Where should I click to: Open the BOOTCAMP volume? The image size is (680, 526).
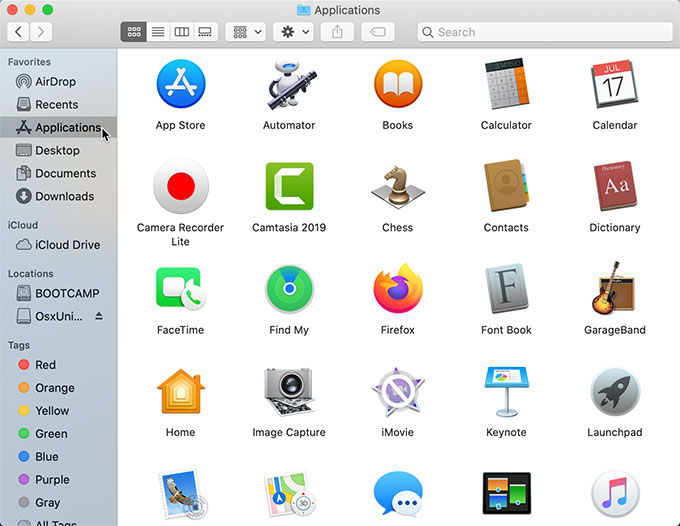click(59, 294)
